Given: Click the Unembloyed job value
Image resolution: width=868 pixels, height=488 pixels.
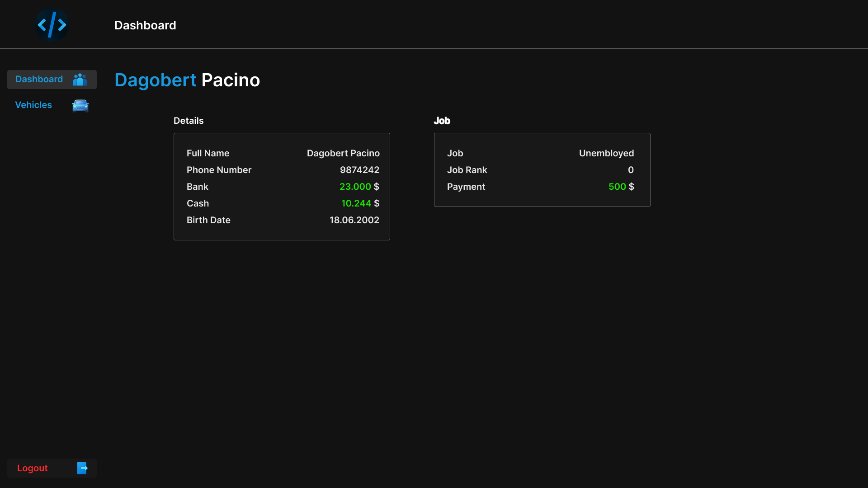Looking at the screenshot, I should point(606,153).
